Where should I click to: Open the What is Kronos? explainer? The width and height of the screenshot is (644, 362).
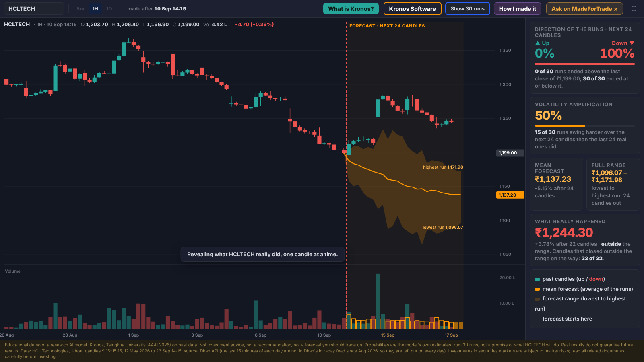351,9
